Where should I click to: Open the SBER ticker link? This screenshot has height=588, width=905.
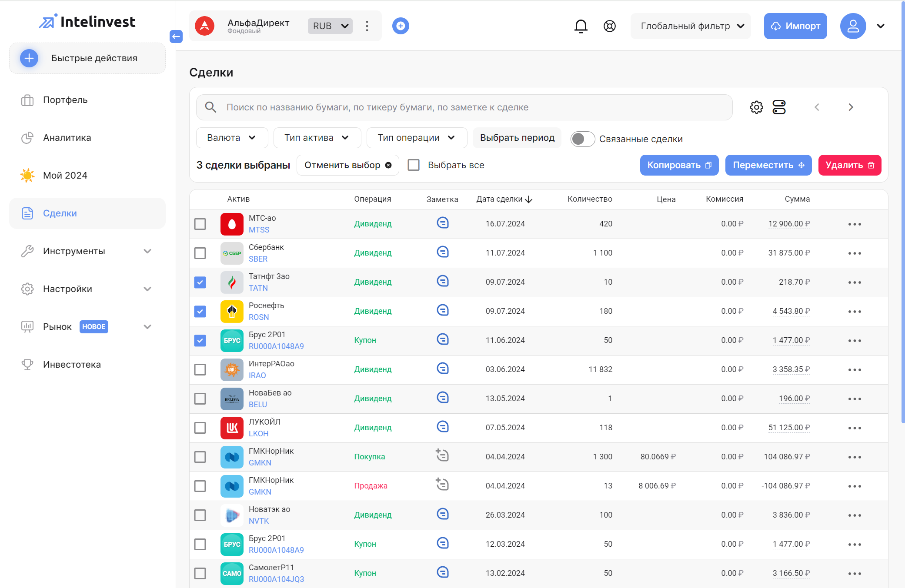pos(258,259)
